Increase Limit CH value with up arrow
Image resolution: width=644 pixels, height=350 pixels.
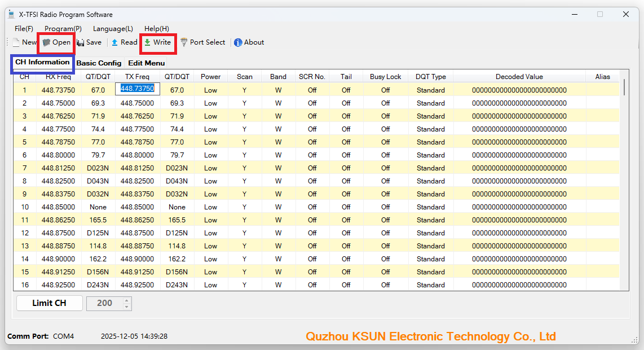point(126,300)
